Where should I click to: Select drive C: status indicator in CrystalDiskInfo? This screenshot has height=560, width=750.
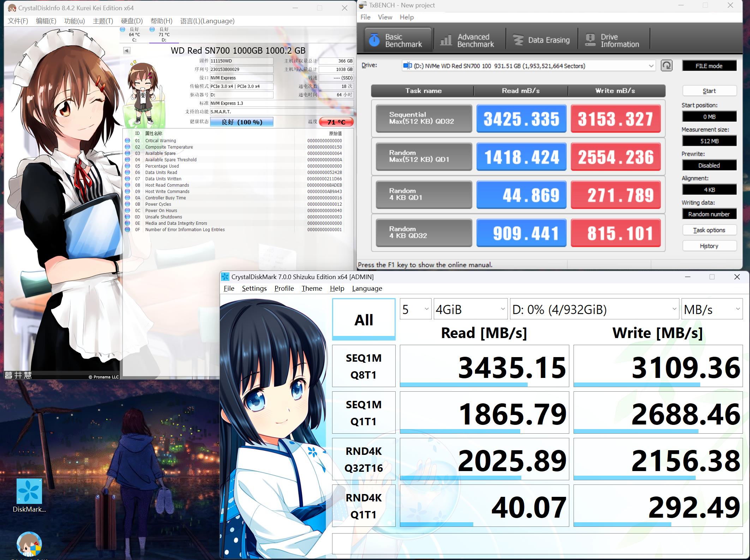pyautogui.click(x=134, y=34)
